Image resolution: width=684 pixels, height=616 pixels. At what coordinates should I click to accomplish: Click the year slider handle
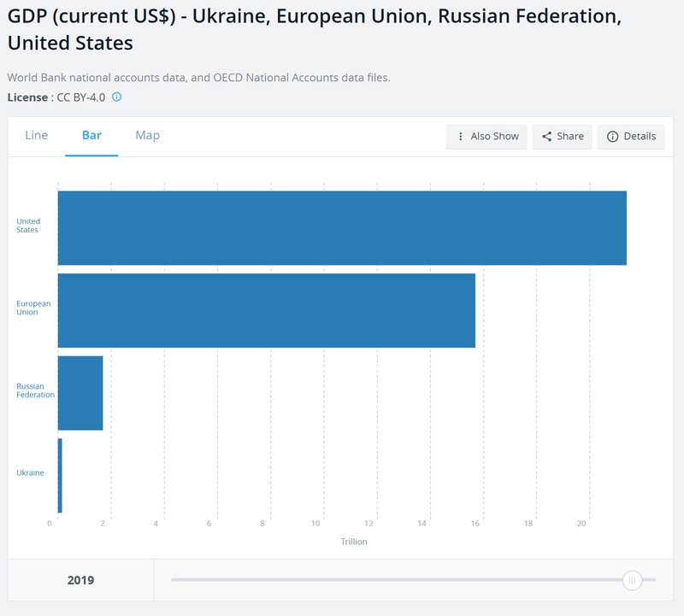(x=633, y=580)
